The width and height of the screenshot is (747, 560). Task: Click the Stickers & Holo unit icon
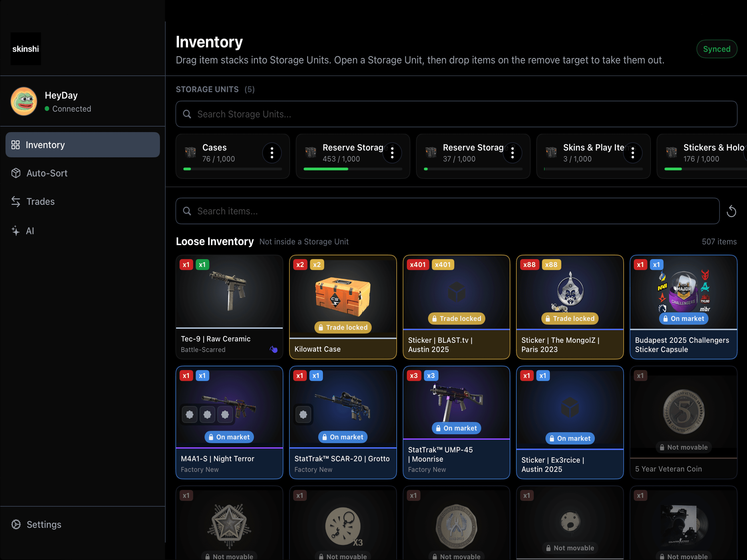click(671, 152)
